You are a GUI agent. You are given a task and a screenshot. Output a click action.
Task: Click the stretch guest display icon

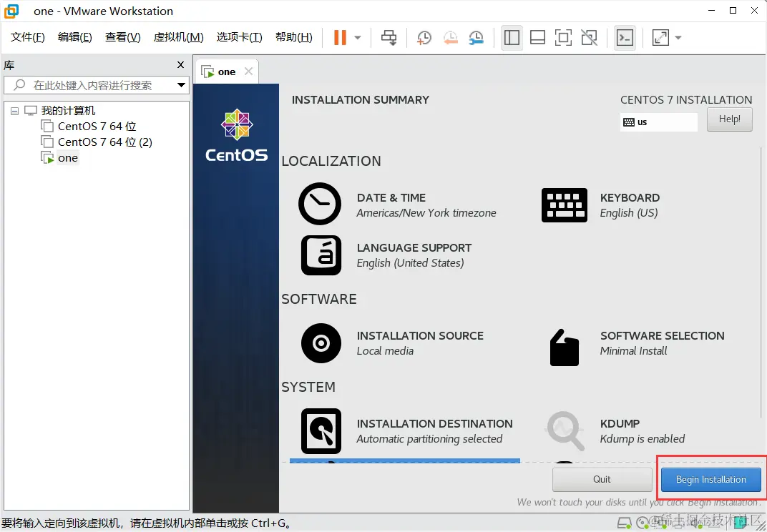coord(660,38)
